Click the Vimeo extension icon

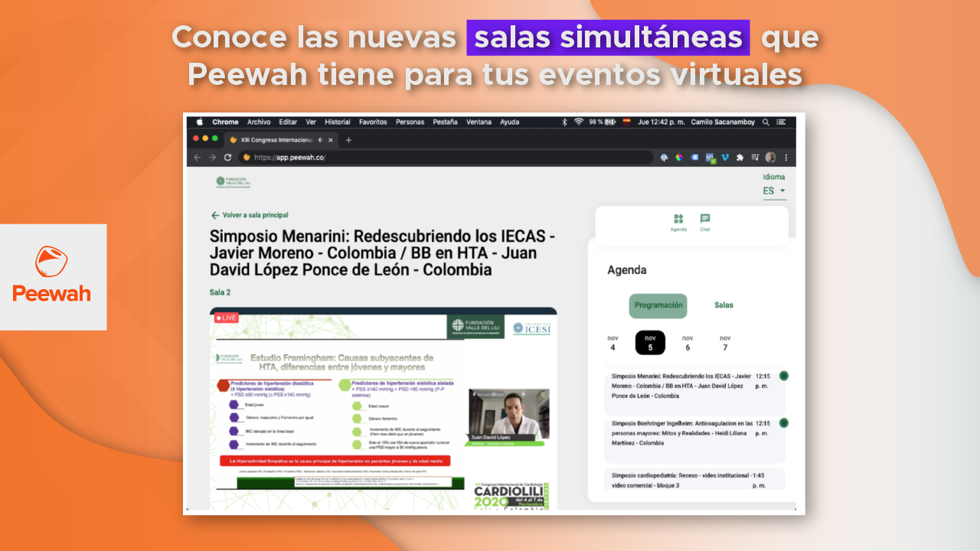pos(725,157)
